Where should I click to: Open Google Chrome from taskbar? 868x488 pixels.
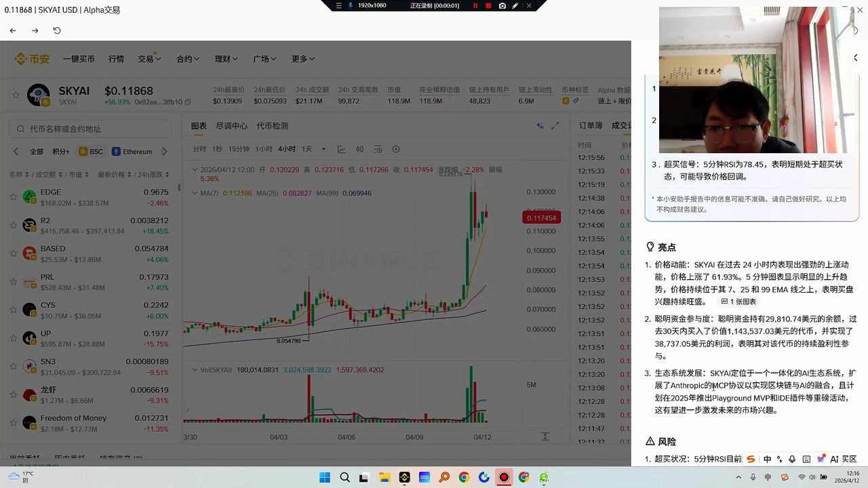click(464, 477)
